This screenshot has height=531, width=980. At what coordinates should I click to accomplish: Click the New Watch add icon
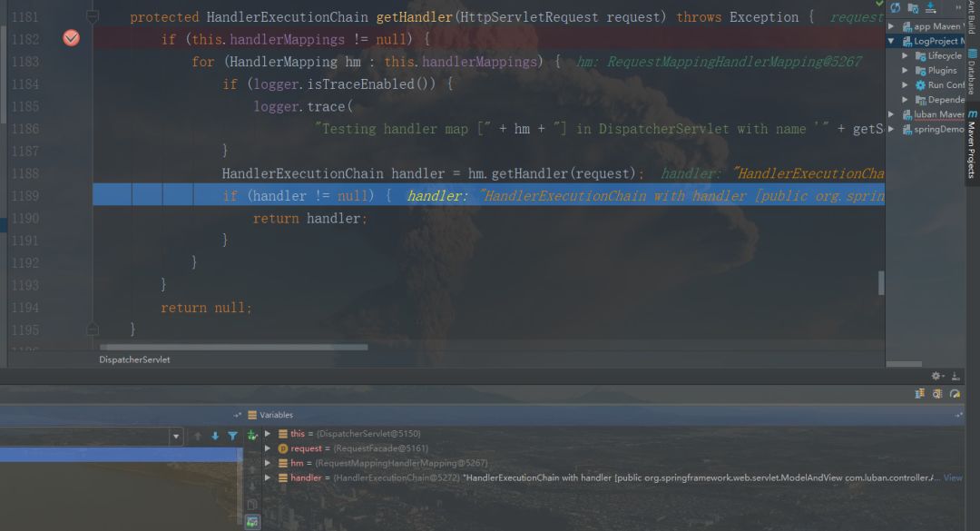(252, 436)
